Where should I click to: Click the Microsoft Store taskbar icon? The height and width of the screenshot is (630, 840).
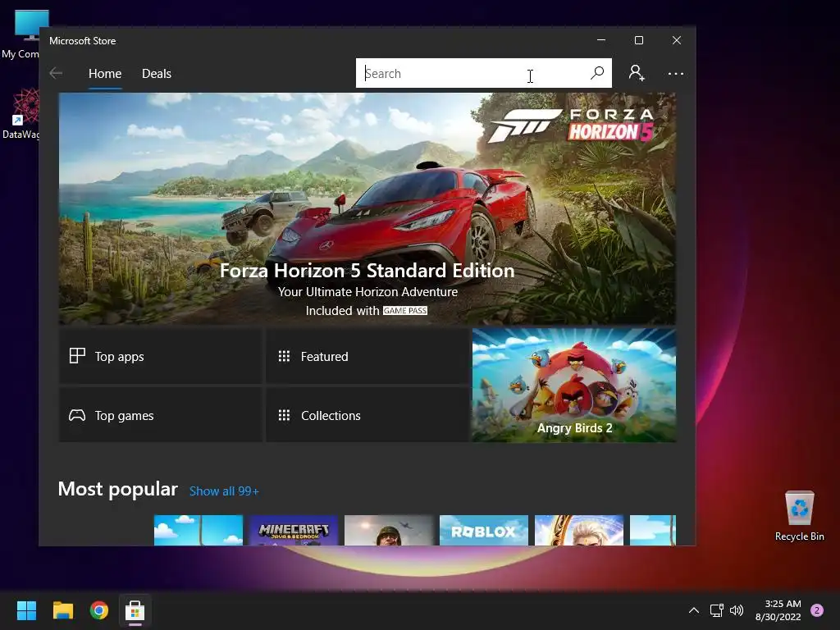click(135, 610)
